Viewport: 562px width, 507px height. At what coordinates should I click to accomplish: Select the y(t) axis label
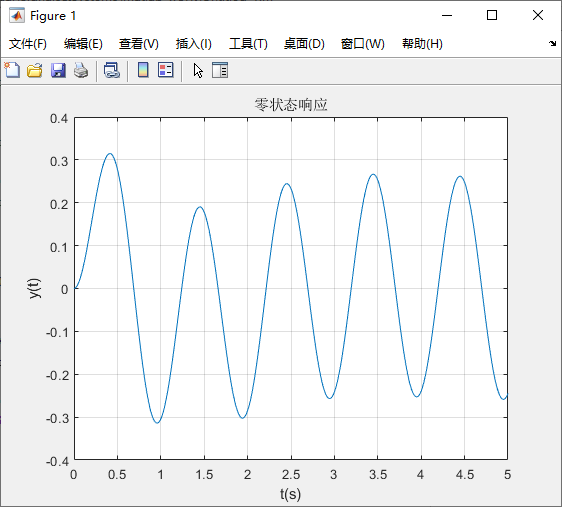pyautogui.click(x=35, y=288)
